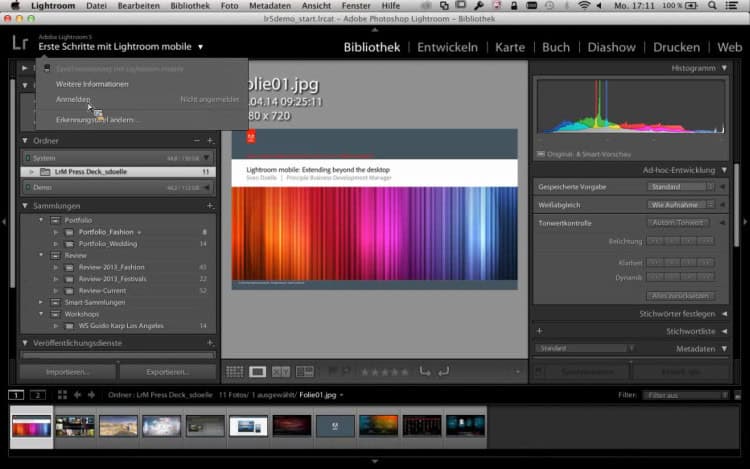The image size is (750, 469).
Task: Choose Weitere Informationen menu entry
Action: coord(92,84)
